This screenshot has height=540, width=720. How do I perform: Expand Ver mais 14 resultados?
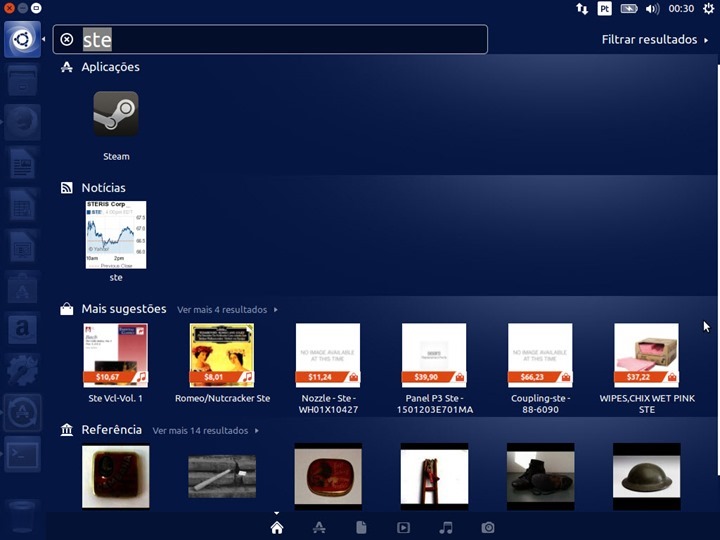(205, 431)
